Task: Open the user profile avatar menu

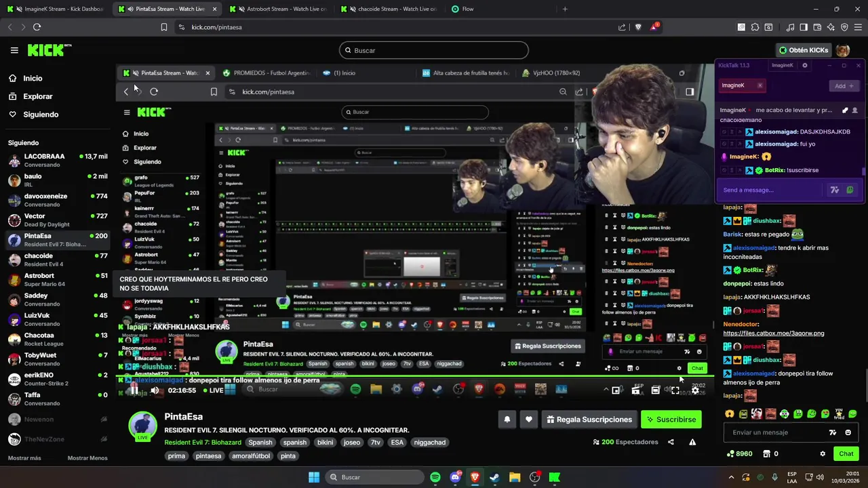Action: tap(843, 50)
